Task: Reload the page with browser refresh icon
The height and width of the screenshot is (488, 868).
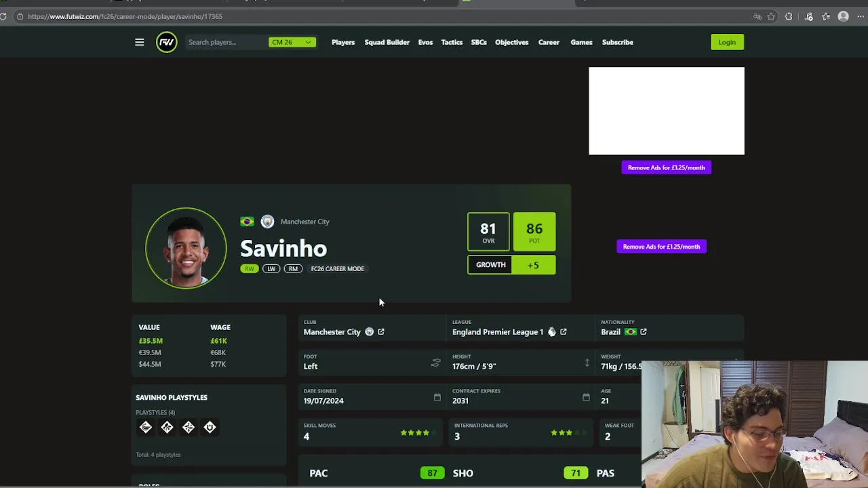Action: coord(3,16)
